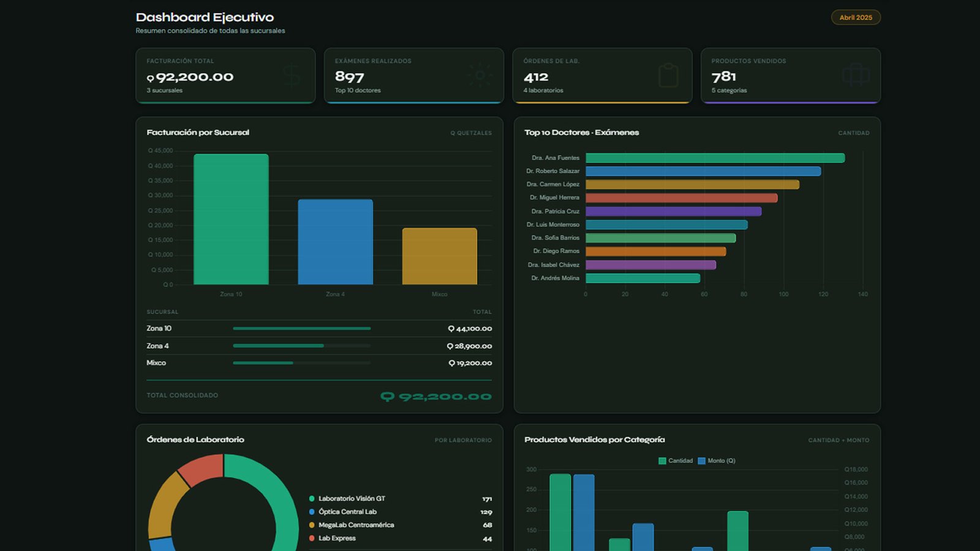Click the 'TOTAL CONSOLIDADO' label
980x551 pixels.
pyautogui.click(x=182, y=395)
